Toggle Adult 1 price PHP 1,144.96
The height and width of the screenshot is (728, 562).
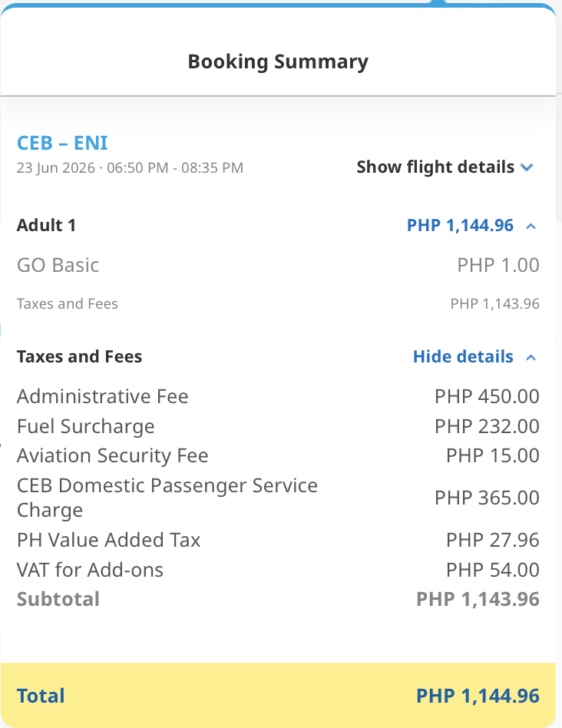coord(460,226)
